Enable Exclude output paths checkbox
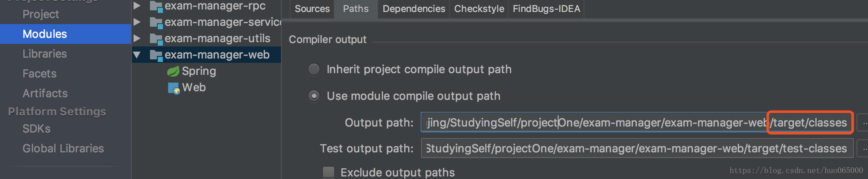868x179 pixels. [329, 172]
